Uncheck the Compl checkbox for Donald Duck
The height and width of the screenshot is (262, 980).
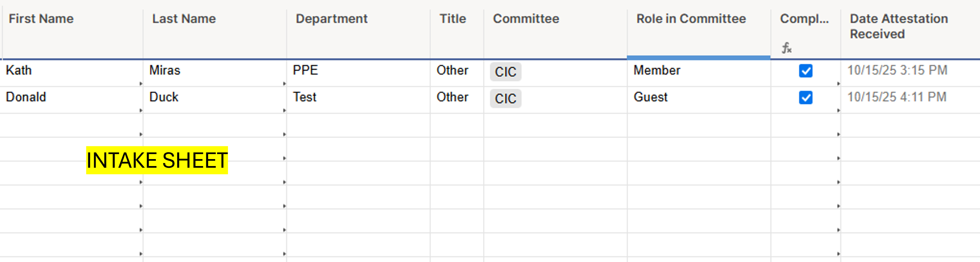(x=805, y=97)
